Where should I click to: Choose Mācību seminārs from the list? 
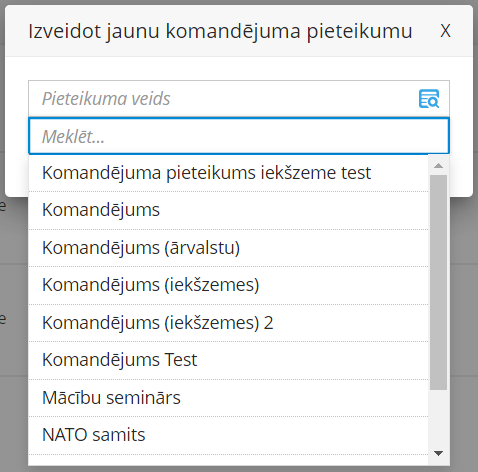click(x=228, y=398)
